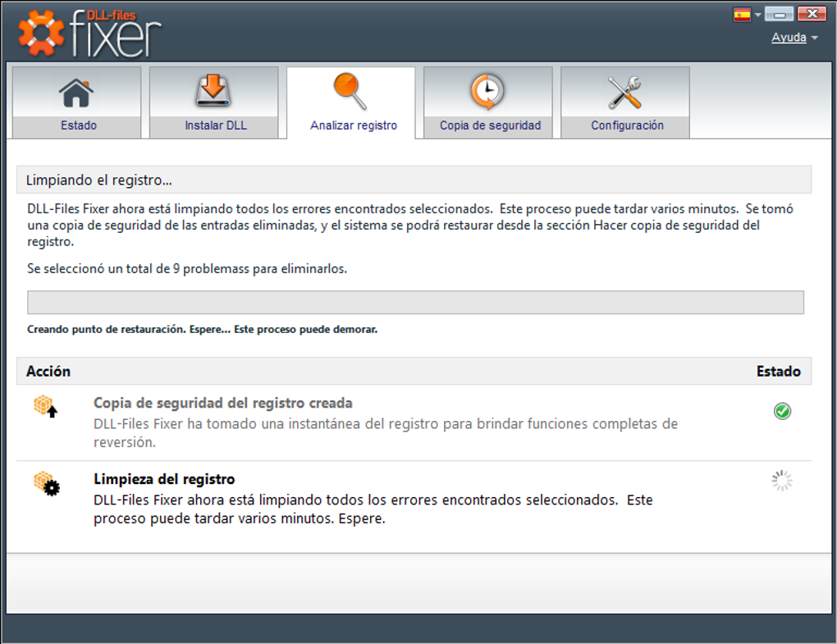This screenshot has width=837, height=644.
Task: Click the 'Creando punto de restauración' status text
Action: click(x=202, y=329)
